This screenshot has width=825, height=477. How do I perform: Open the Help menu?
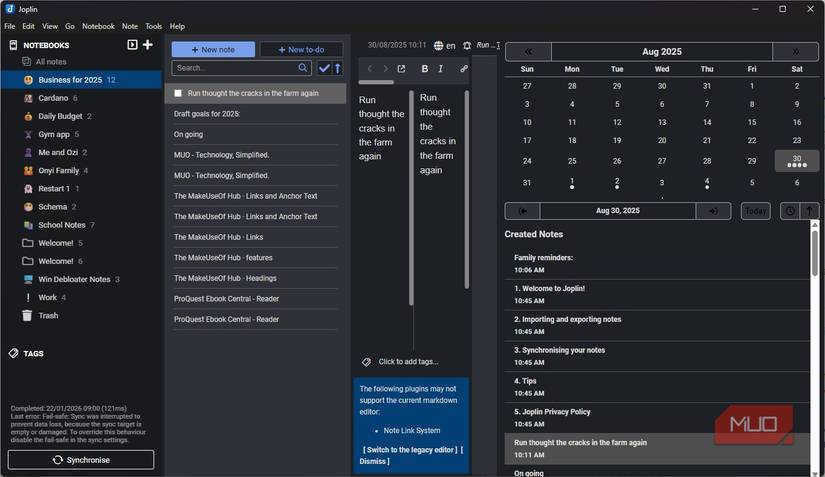pos(177,26)
